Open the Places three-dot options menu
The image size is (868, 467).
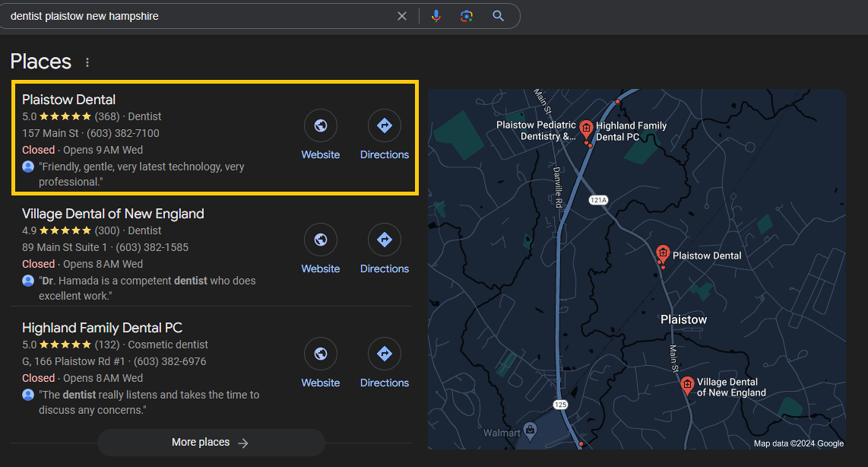click(x=87, y=62)
